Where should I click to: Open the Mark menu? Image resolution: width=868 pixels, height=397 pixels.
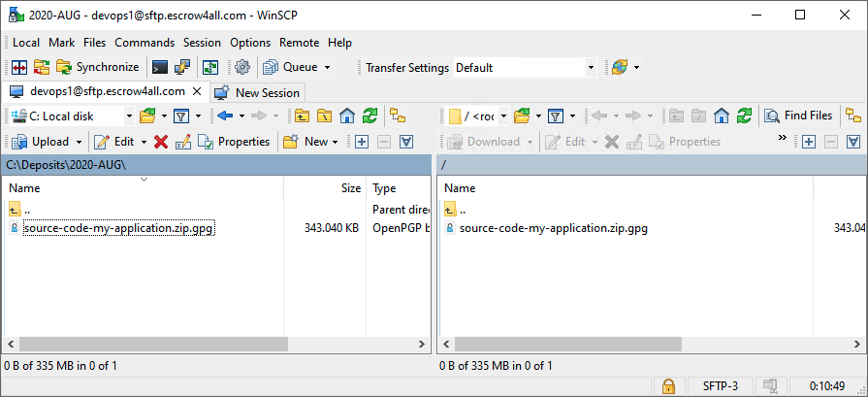coord(61,43)
